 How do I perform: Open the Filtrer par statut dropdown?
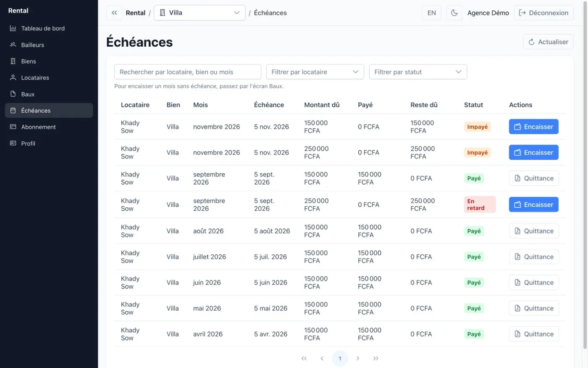pos(418,72)
